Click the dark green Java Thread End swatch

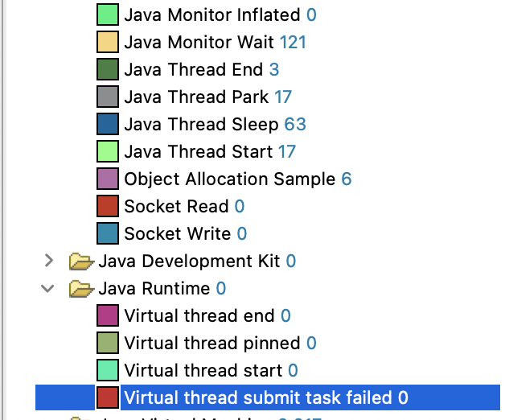coord(108,69)
